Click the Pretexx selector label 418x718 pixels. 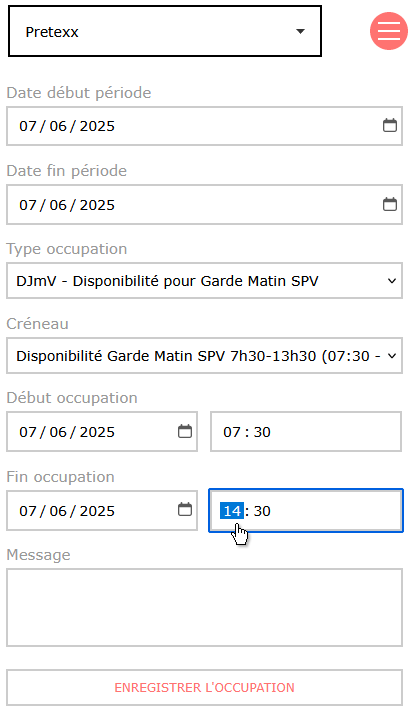point(52,32)
